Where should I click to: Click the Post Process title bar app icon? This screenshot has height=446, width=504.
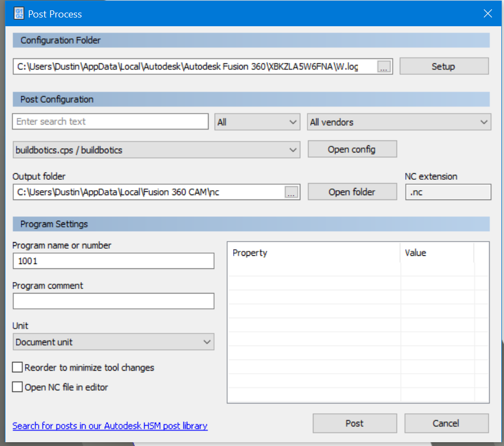tap(19, 14)
